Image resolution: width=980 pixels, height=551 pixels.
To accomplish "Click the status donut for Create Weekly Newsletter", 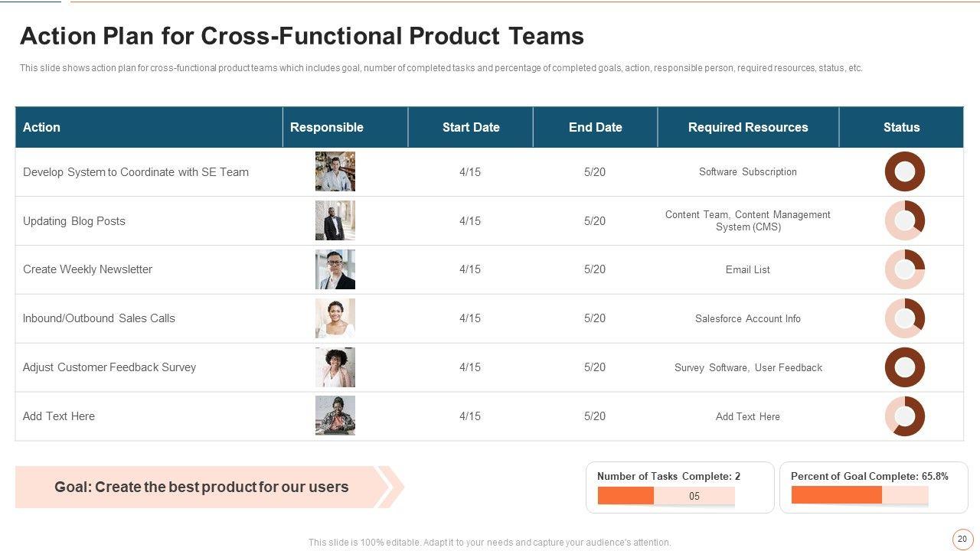I will [905, 269].
